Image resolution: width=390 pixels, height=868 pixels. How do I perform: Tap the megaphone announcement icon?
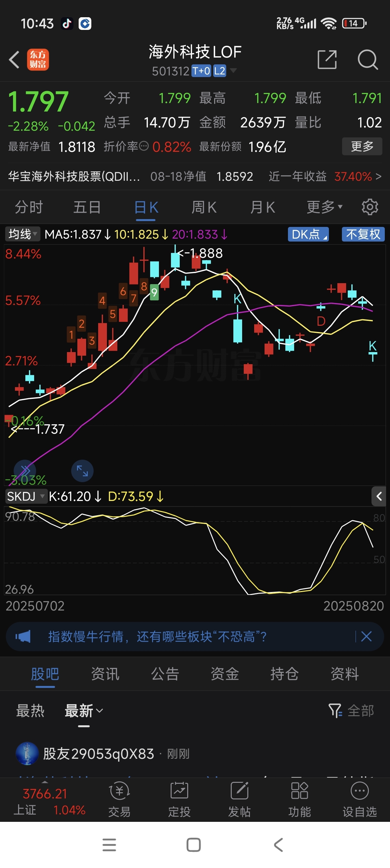coord(23,637)
